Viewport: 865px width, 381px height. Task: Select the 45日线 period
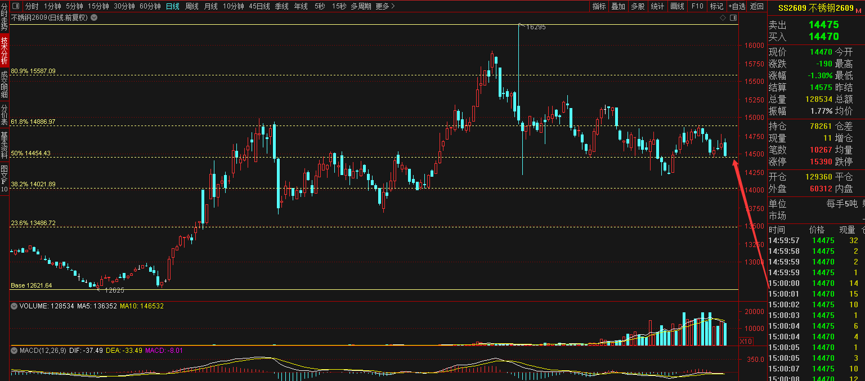(259, 6)
